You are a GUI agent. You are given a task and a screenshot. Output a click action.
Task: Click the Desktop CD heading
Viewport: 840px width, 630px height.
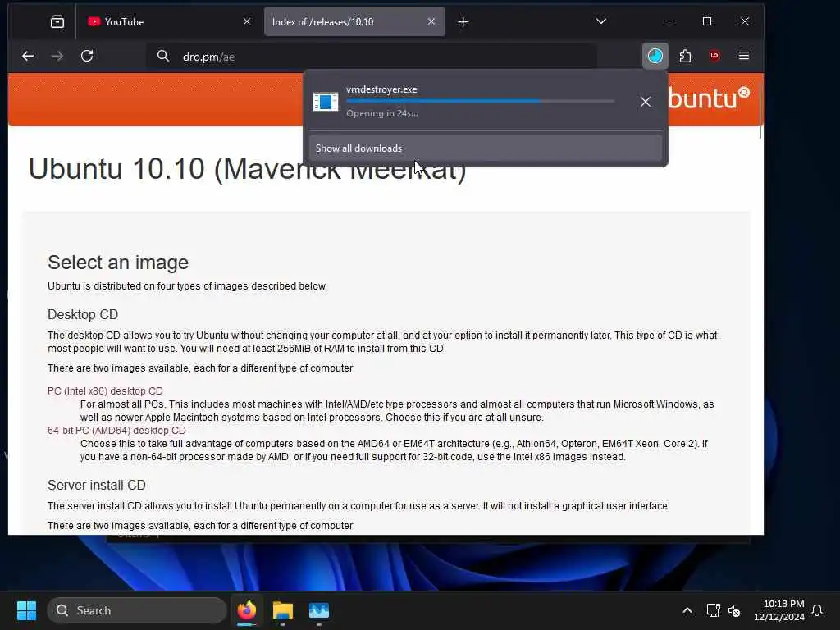(83, 314)
